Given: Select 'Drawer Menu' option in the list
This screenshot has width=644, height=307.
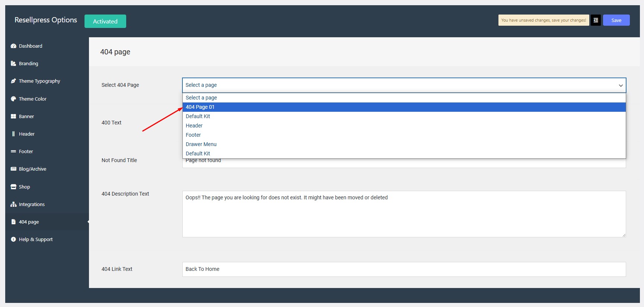Looking at the screenshot, I should click(x=201, y=145).
